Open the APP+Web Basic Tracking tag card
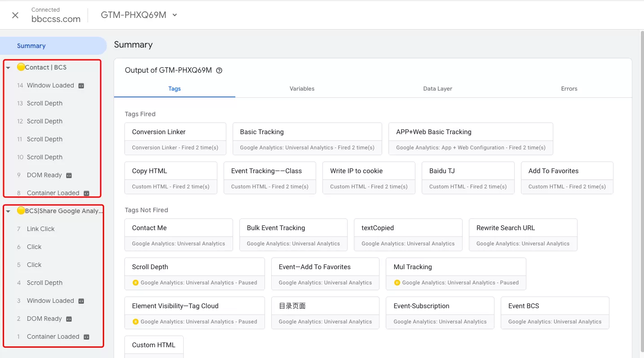 tap(471, 139)
